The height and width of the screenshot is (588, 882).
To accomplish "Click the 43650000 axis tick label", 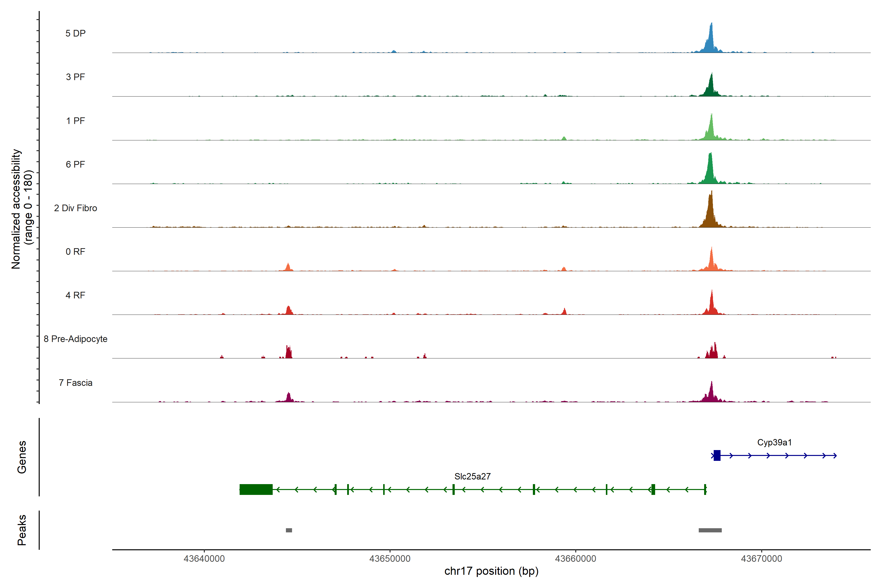I will pyautogui.click(x=390, y=558).
